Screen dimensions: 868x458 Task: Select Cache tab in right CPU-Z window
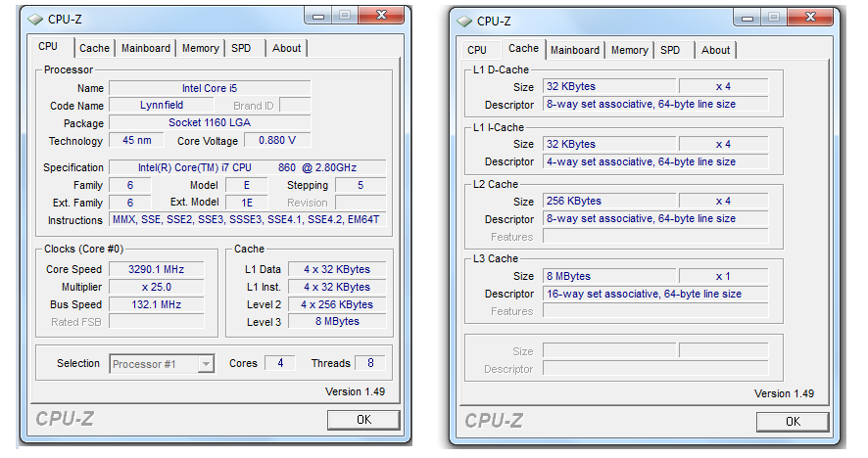click(x=524, y=48)
